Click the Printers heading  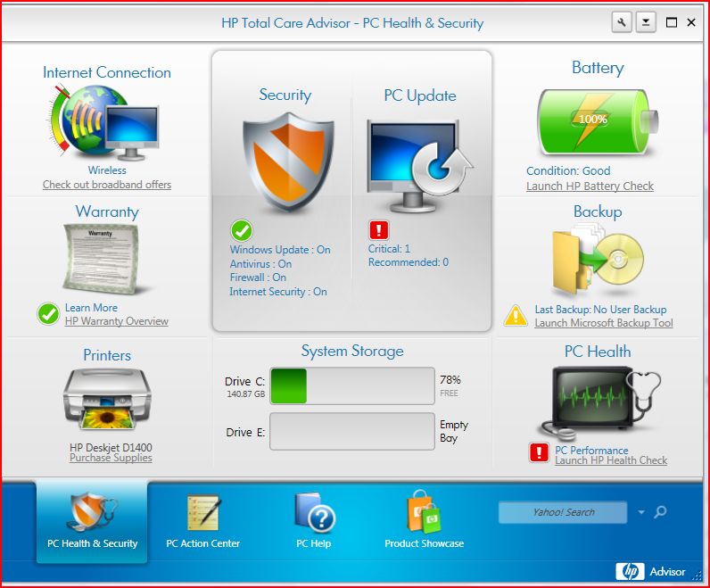107,355
